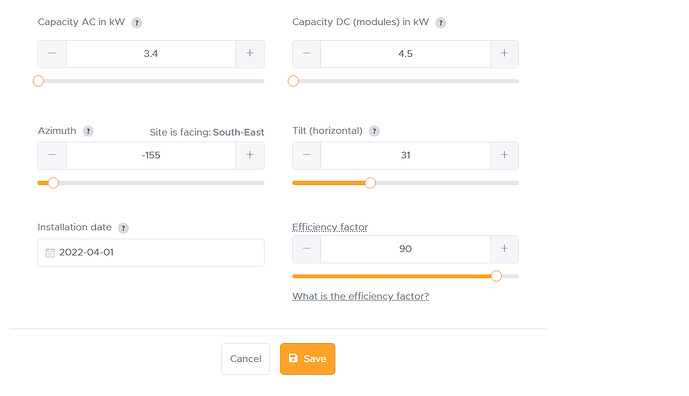
Task: Click the 'Site is facing: South-East' text
Action: point(207,132)
